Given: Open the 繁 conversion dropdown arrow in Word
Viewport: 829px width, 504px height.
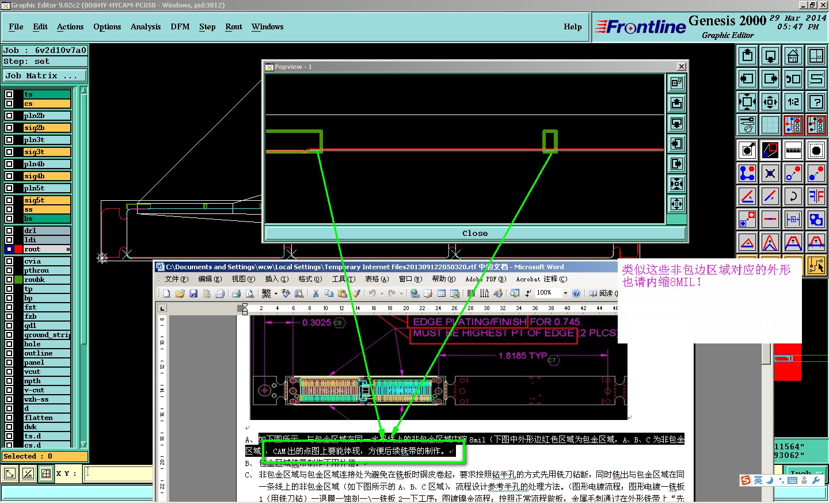Looking at the screenshot, I should click(276, 293).
